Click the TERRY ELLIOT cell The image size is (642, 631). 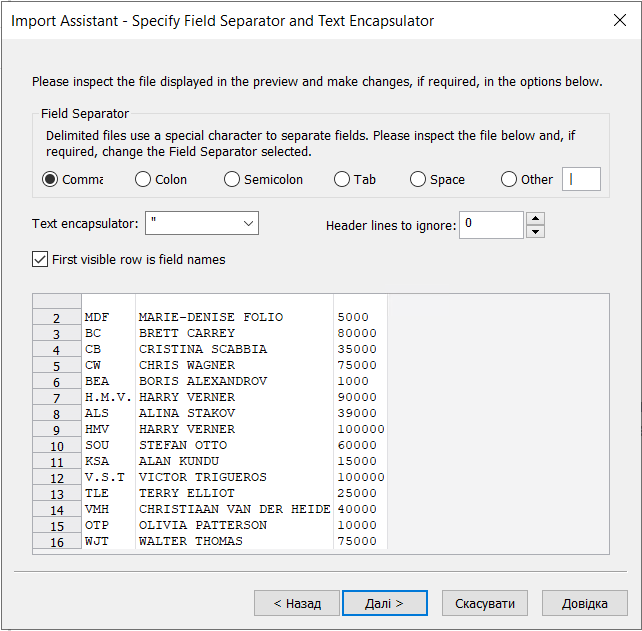[x=234, y=493]
